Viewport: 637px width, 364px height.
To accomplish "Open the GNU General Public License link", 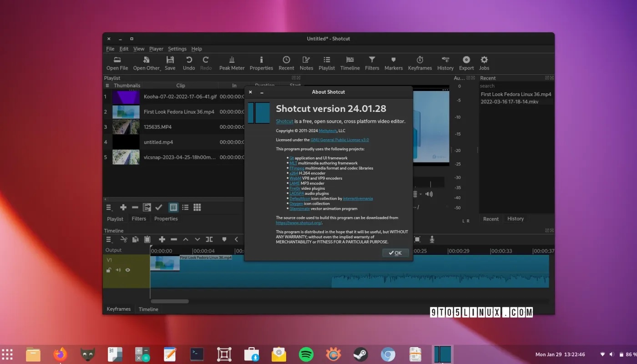I will 339,140.
